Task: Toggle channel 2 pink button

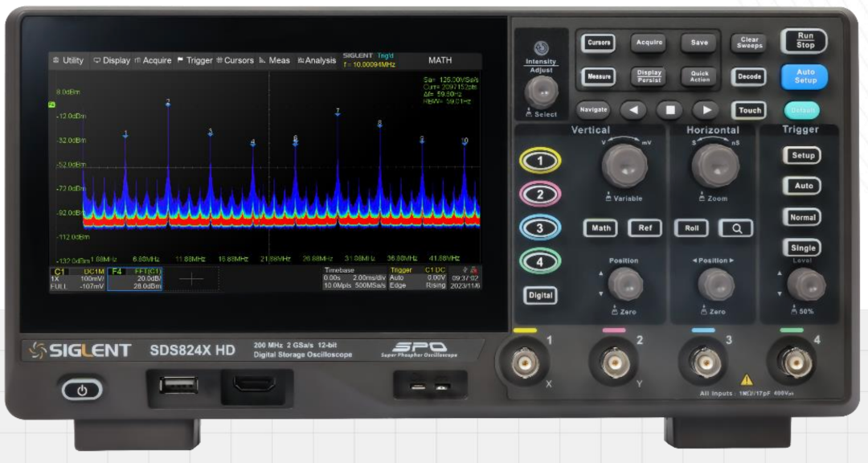Action: [540, 195]
